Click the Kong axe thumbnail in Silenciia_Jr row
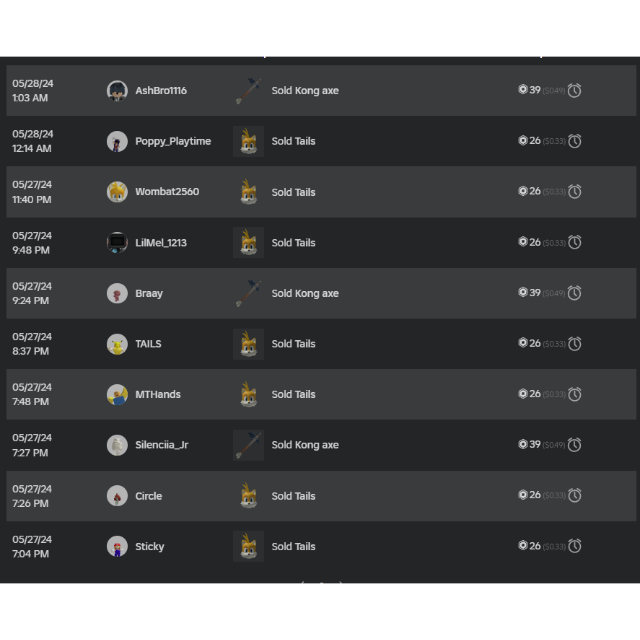This screenshot has width=640, height=640. coord(248,445)
